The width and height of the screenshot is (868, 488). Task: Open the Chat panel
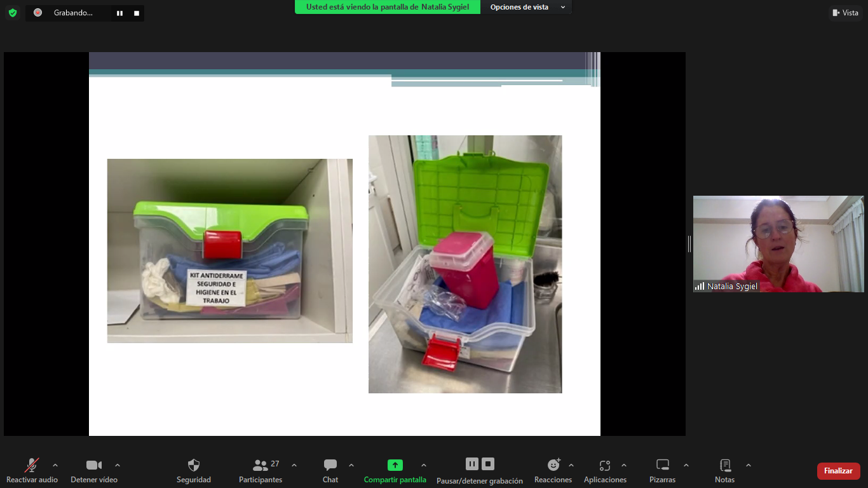(x=330, y=470)
